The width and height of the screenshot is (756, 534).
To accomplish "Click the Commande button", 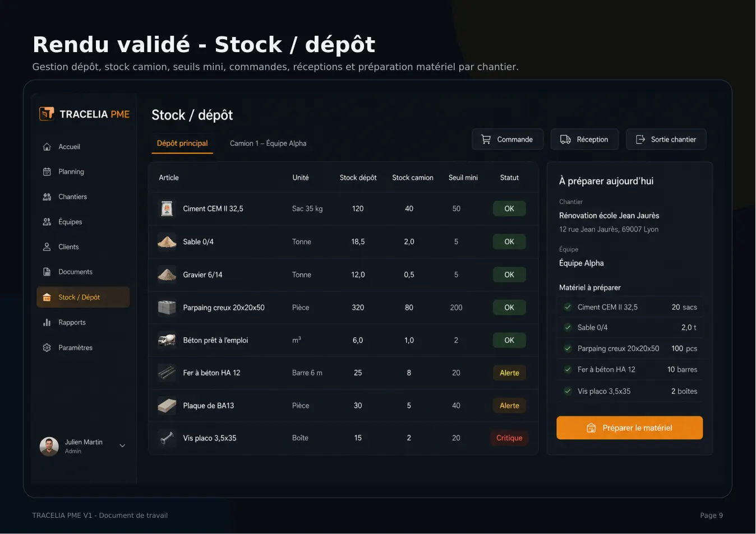I will (508, 140).
